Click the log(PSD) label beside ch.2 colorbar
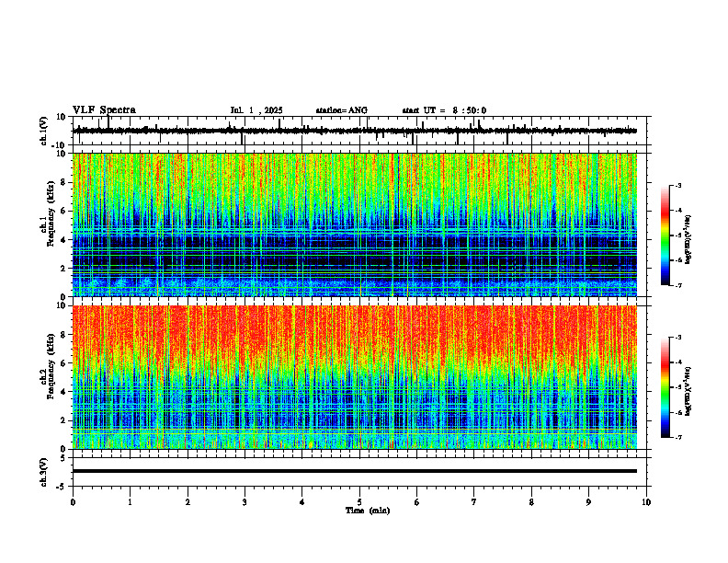 688,391
